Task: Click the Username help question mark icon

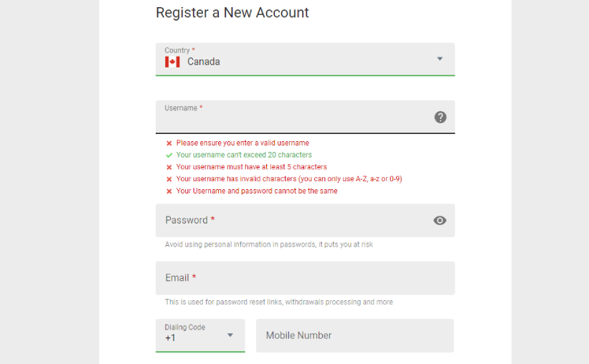Action: pyautogui.click(x=440, y=117)
